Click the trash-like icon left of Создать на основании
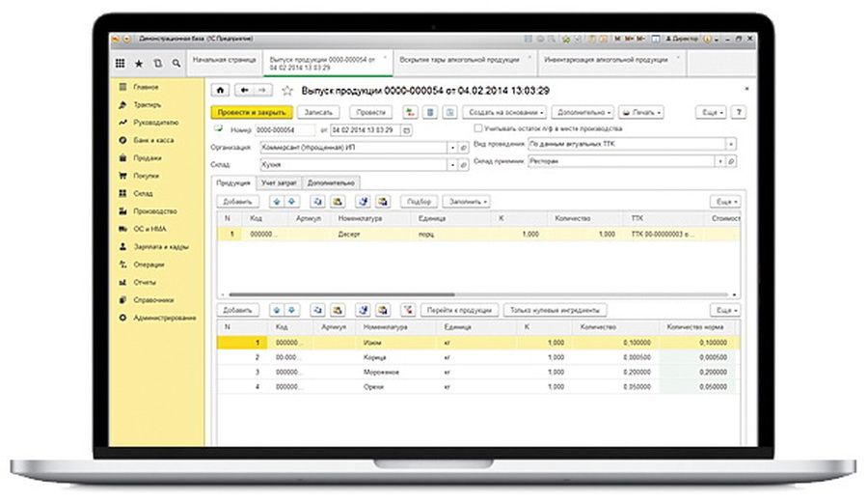The height and width of the screenshot is (502, 868). pyautogui.click(x=430, y=113)
